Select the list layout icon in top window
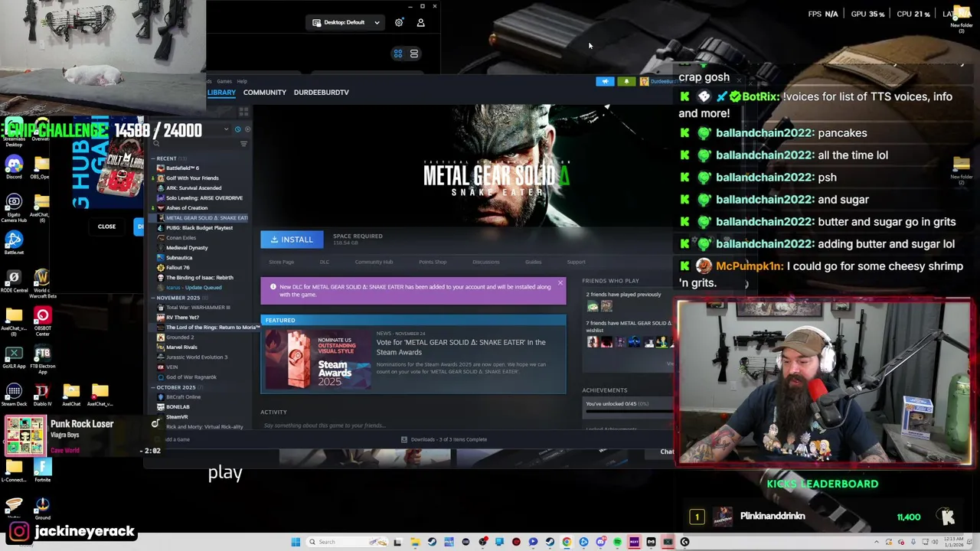 point(414,54)
